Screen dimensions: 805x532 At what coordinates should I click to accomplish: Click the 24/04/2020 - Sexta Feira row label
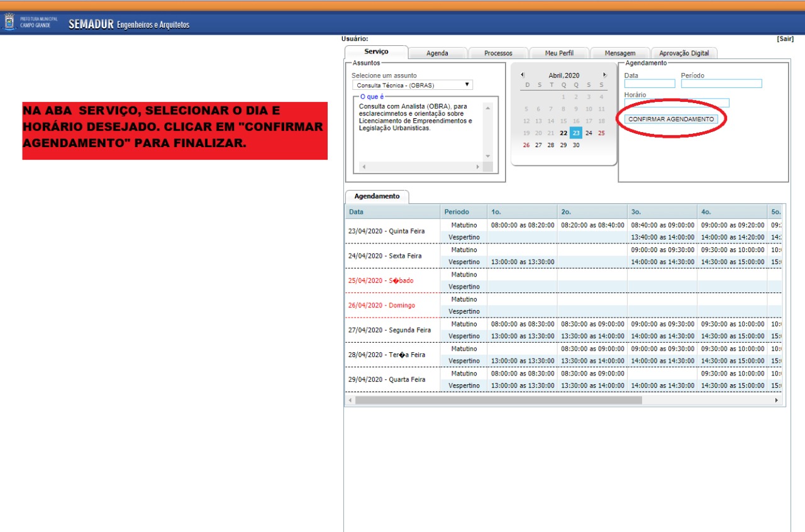pos(385,256)
